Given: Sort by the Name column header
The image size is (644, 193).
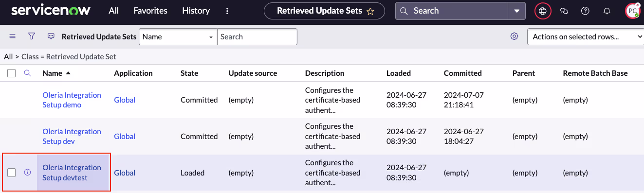Looking at the screenshot, I should [x=53, y=73].
